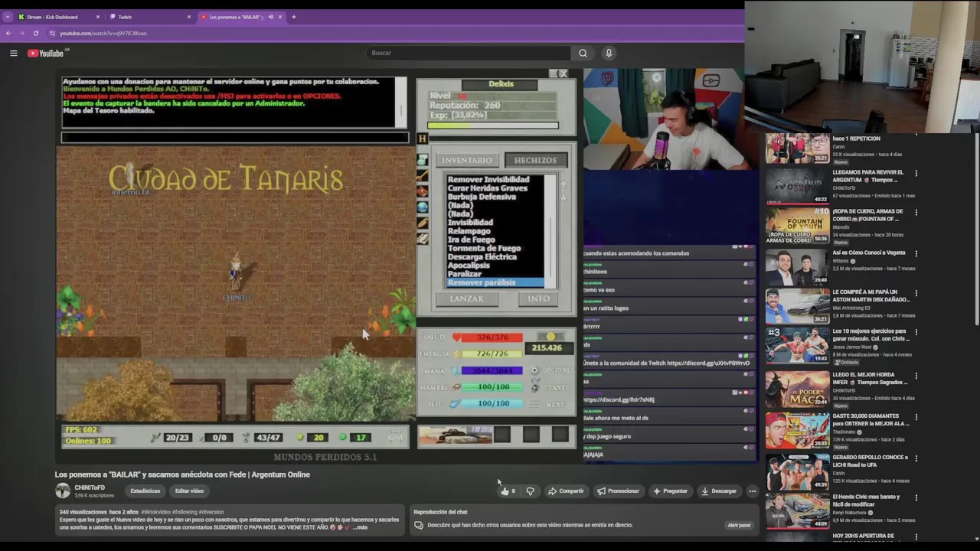
Task: Select the 'Apocalipsis' spell
Action: [468, 266]
